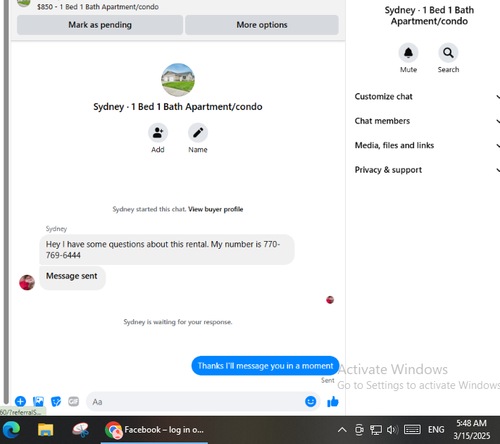Expand Privacy & support section
Image resolution: width=500 pixels, height=444 pixels.
427,170
